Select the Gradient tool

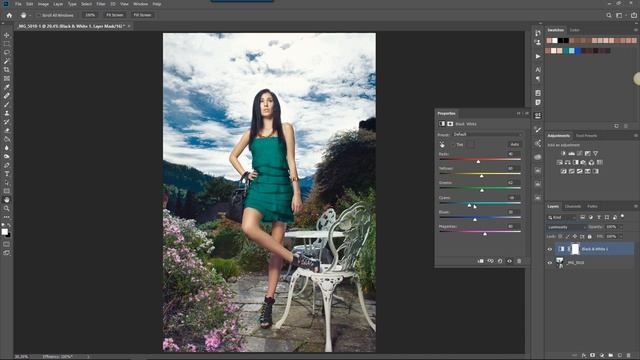[x=7, y=139]
